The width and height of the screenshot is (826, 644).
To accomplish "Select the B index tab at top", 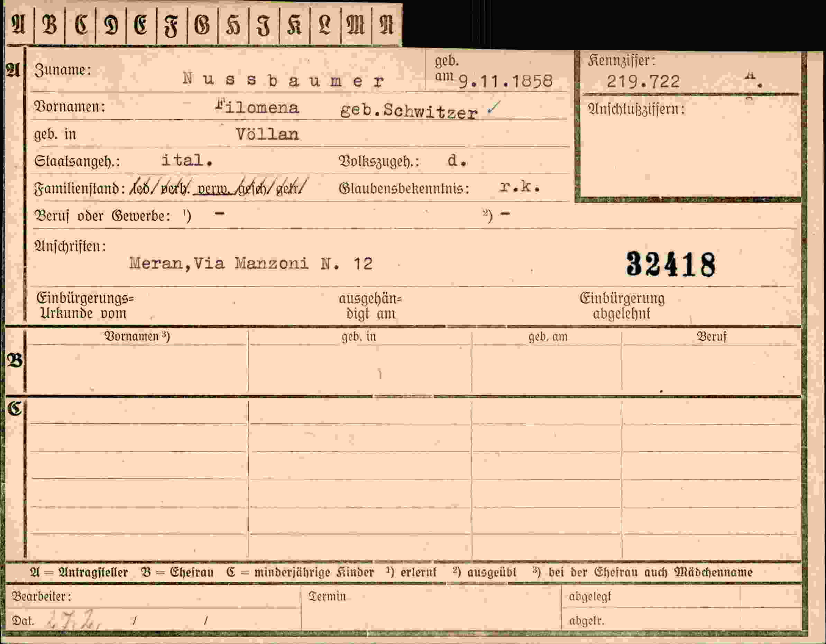I will click(49, 25).
